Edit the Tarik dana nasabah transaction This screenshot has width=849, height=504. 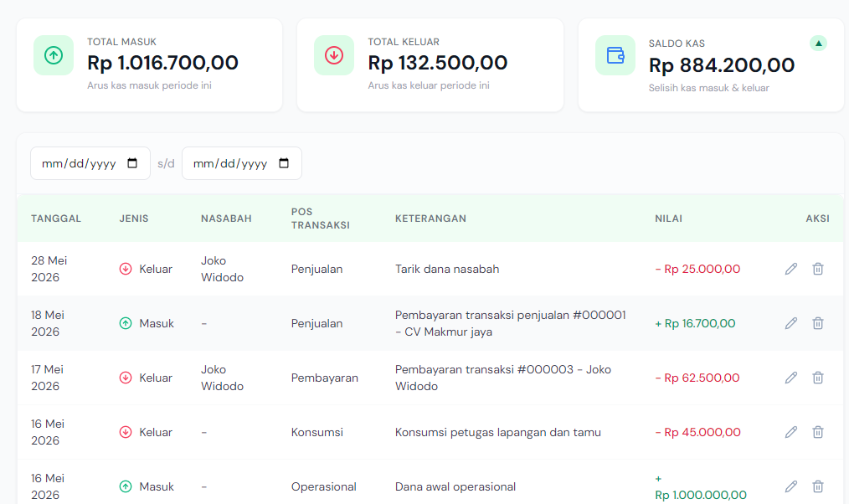click(791, 269)
